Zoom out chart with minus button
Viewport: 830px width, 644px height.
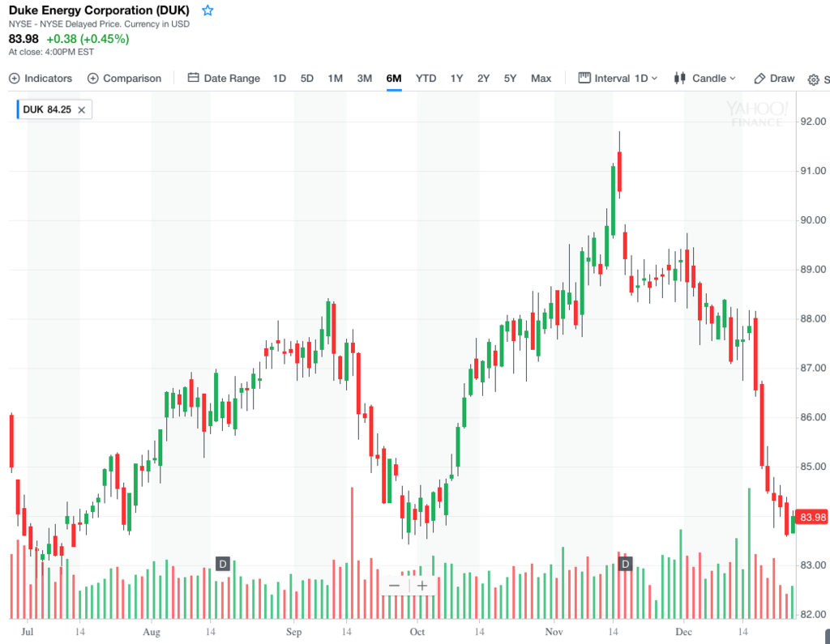pyautogui.click(x=395, y=585)
